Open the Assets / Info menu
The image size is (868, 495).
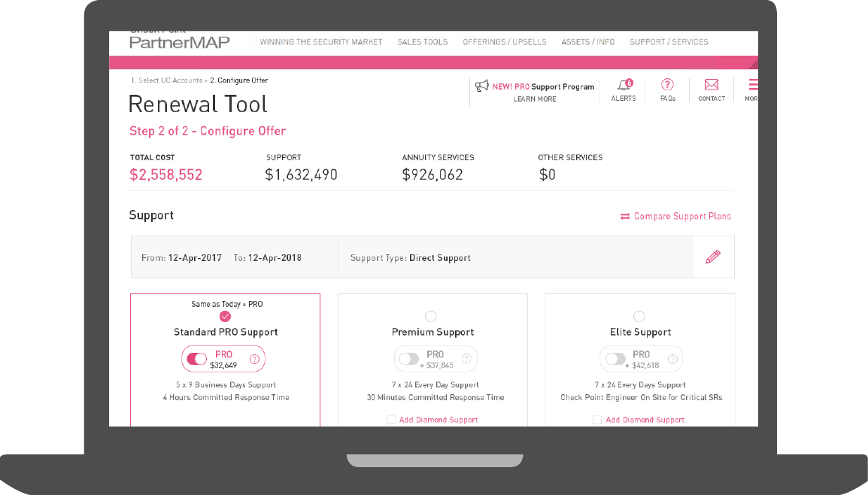click(x=588, y=42)
